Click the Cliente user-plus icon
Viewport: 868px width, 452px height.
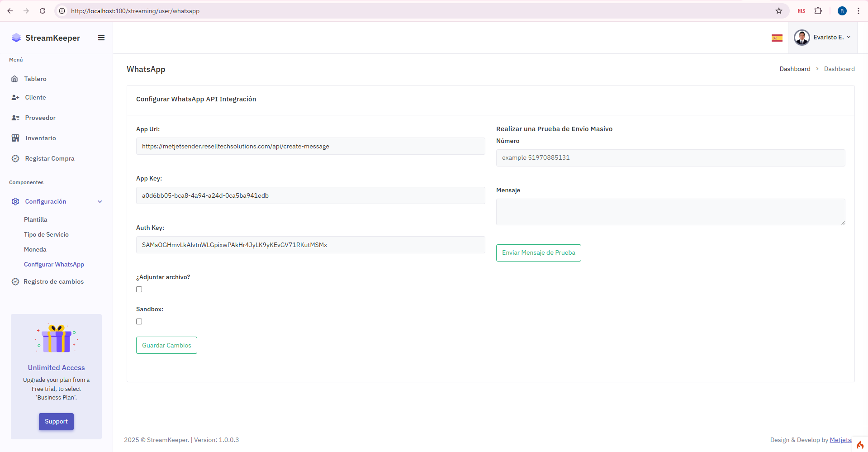[x=15, y=98]
